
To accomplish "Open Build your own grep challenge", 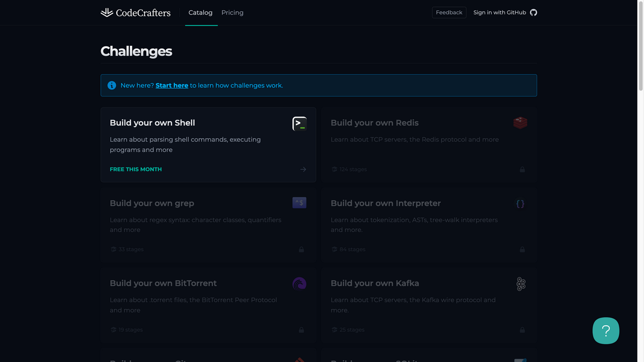I will coord(208,225).
